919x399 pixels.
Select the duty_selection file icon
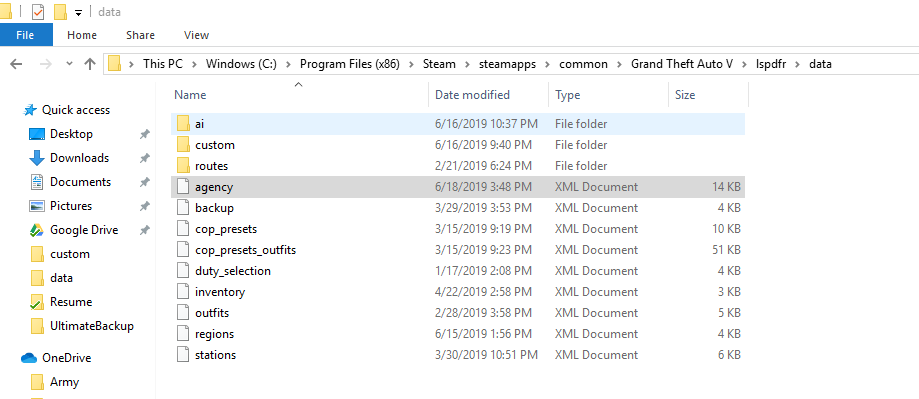pyautogui.click(x=183, y=271)
